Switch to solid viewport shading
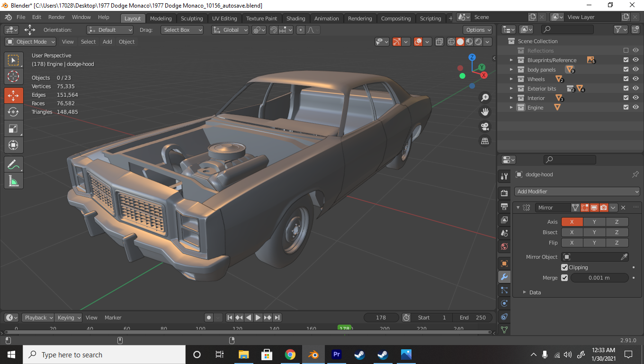The width and height of the screenshot is (644, 364). click(460, 42)
